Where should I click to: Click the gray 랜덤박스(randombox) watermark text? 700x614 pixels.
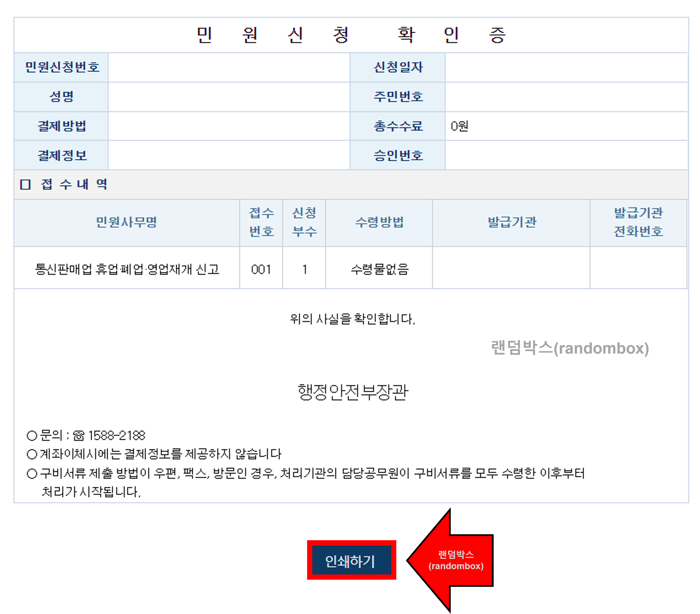point(570,348)
